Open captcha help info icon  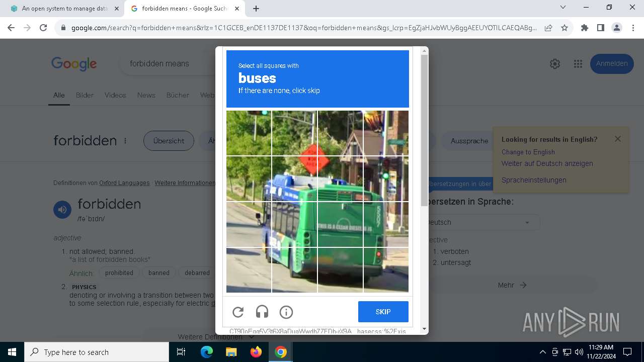coord(286,312)
